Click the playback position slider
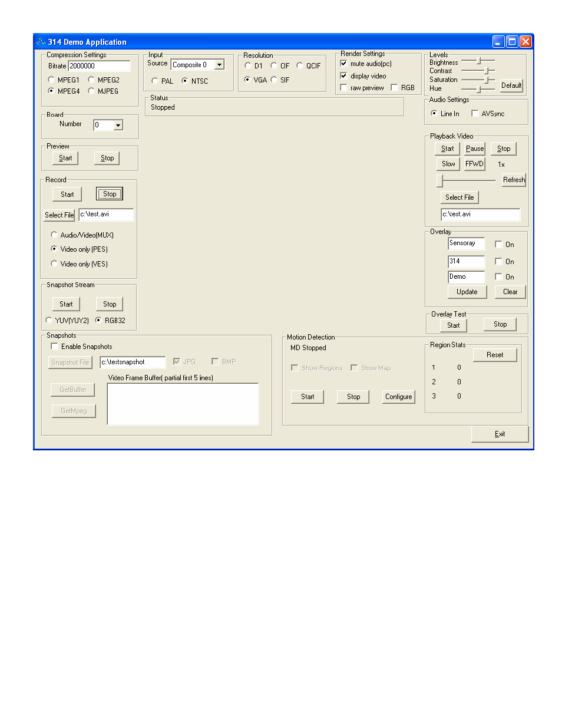Screen dimensions: 562x728 [x=440, y=180]
